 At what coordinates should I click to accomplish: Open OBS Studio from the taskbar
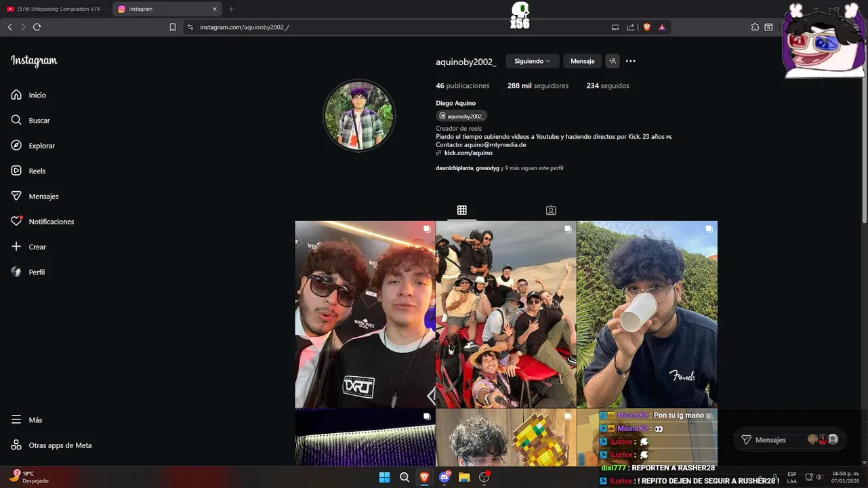[484, 477]
